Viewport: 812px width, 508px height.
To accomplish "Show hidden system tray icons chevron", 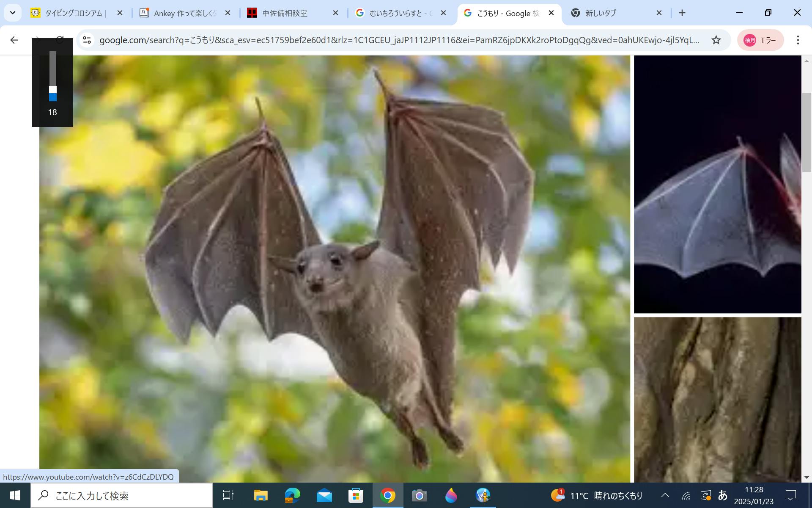I will coord(665,495).
